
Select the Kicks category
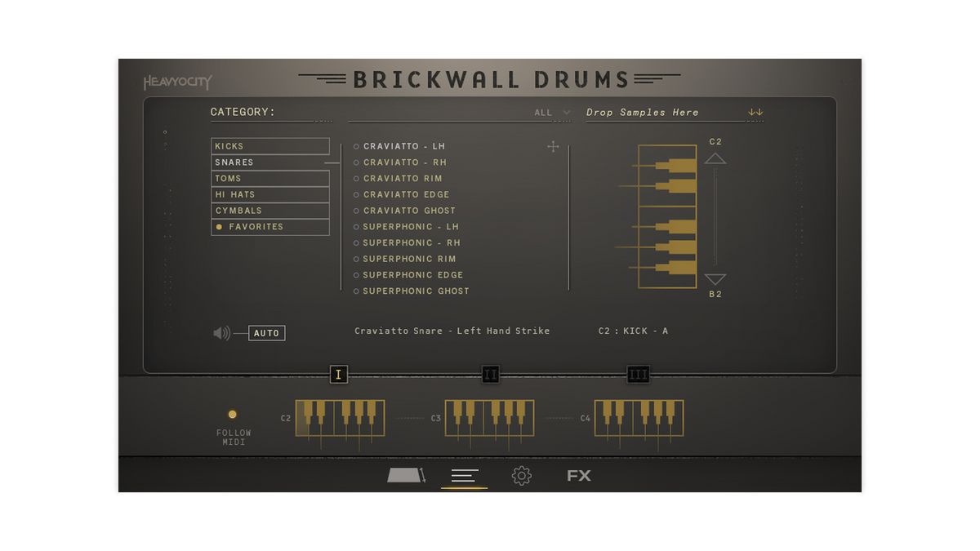coord(270,146)
